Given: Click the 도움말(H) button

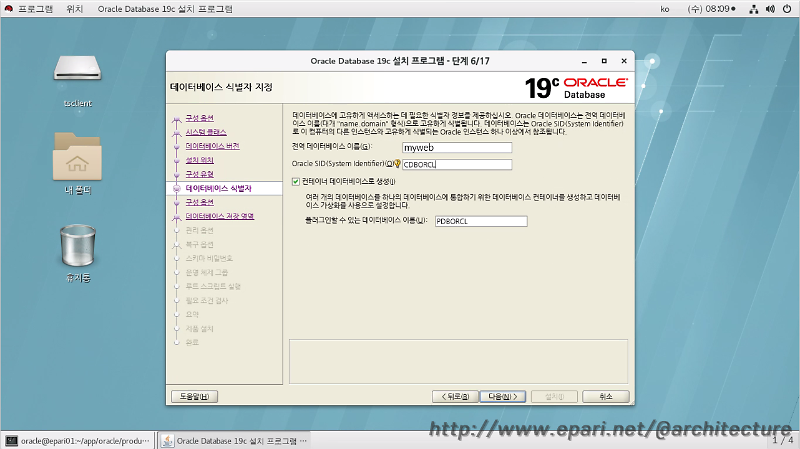Looking at the screenshot, I should click(x=194, y=396).
